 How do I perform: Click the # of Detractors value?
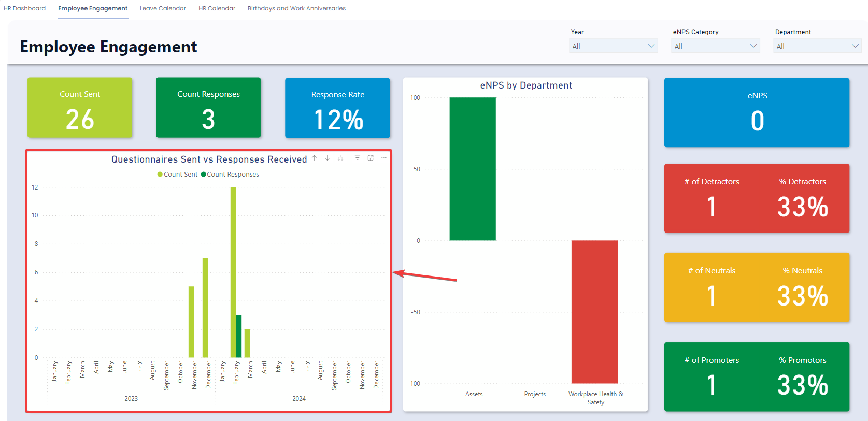712,207
